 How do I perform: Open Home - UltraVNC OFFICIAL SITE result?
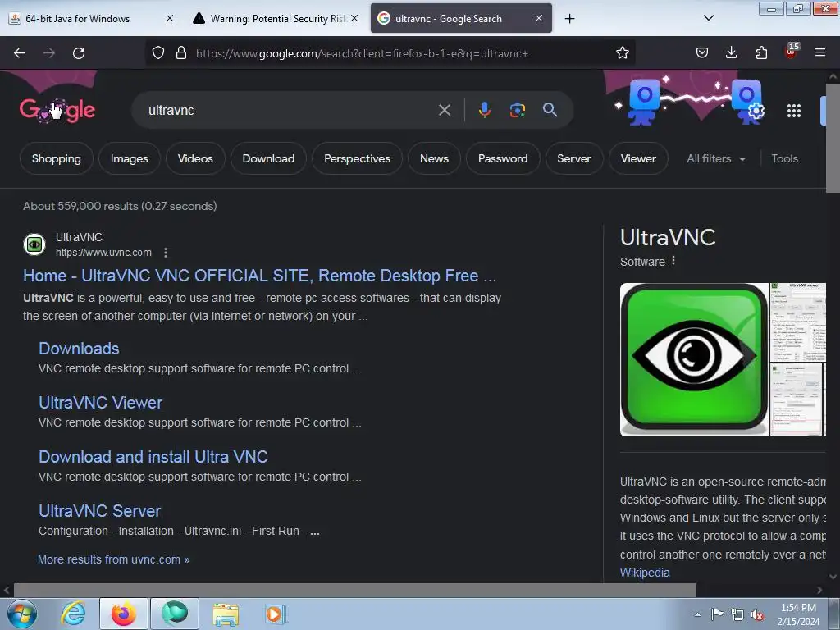click(259, 276)
